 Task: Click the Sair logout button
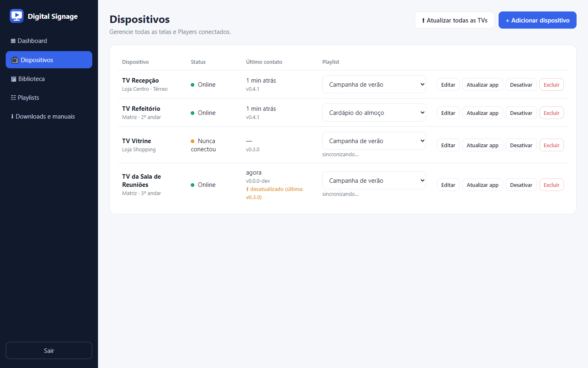[49, 350]
